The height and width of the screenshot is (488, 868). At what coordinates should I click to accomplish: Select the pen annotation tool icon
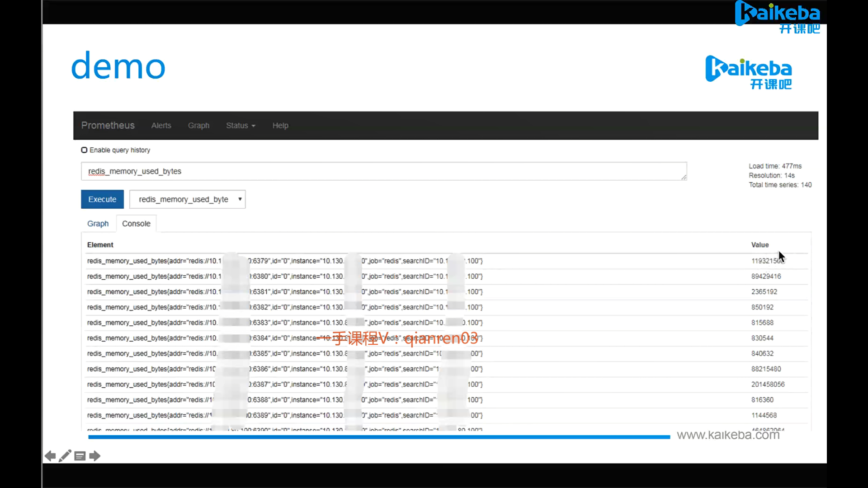[x=65, y=456]
